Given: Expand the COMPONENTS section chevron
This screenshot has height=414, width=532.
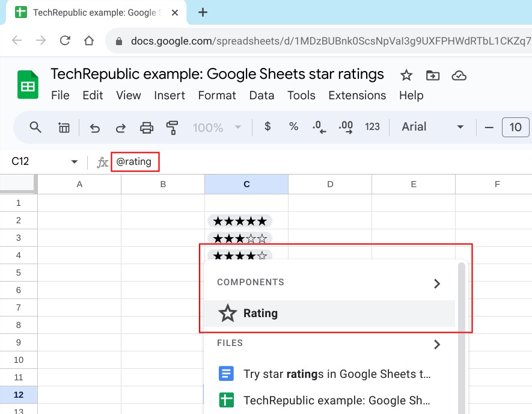Looking at the screenshot, I should coord(437,282).
